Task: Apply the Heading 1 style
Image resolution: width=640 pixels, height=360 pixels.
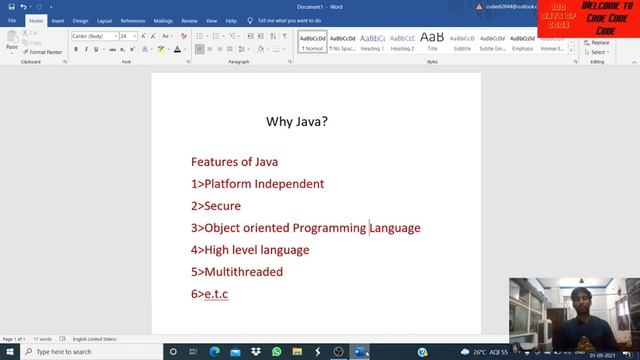Action: (372, 42)
